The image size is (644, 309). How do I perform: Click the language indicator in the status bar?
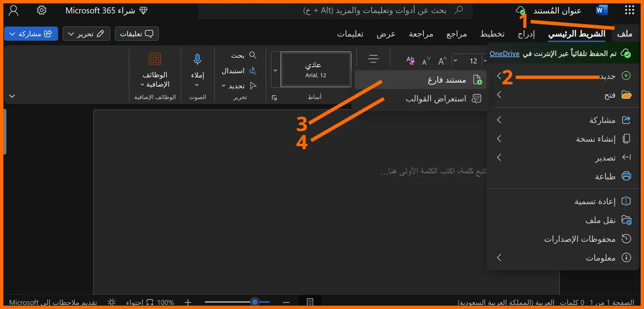(x=506, y=303)
